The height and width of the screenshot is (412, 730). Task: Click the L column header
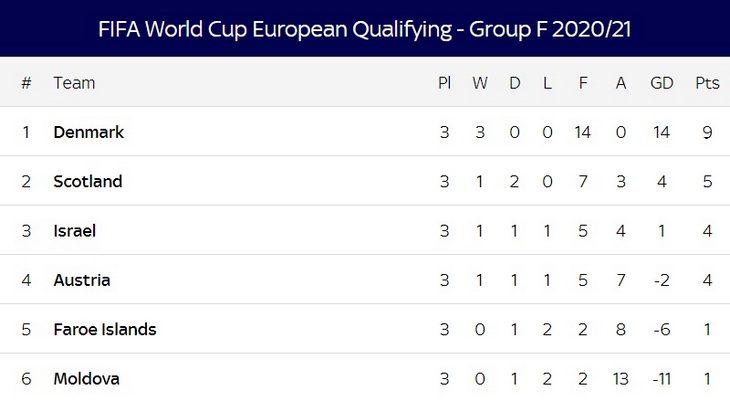[x=547, y=83]
